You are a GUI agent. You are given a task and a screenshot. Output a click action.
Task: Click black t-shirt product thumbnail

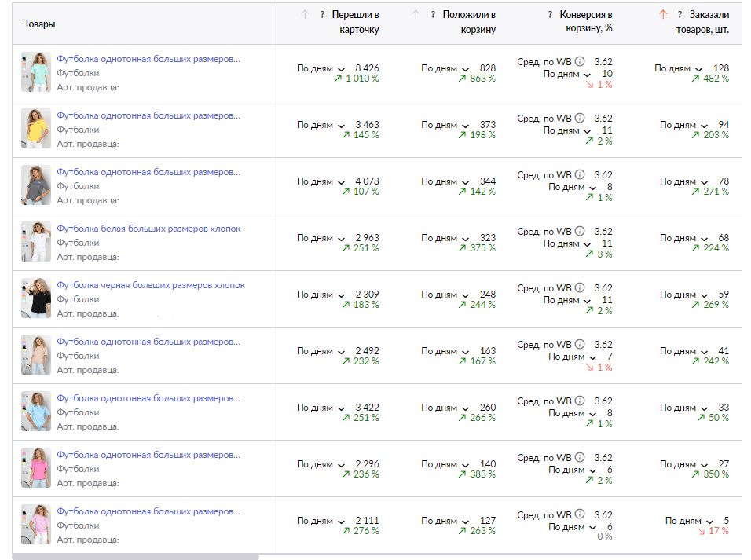point(35,298)
